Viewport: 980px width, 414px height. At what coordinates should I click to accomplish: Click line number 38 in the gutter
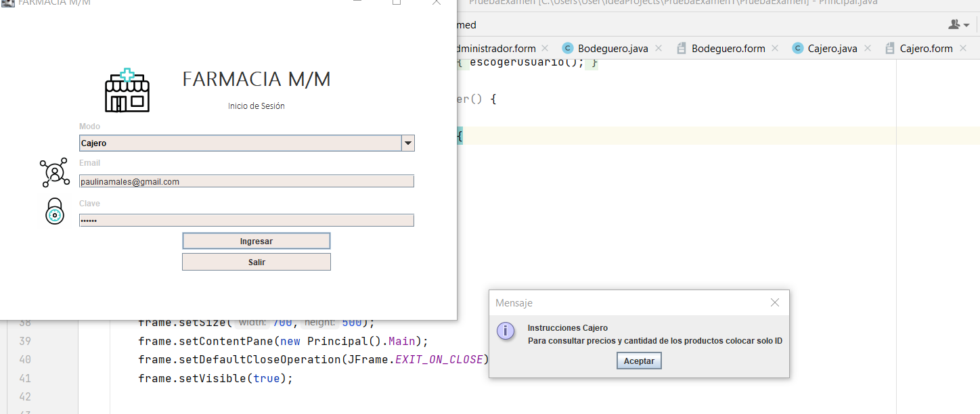click(x=24, y=322)
